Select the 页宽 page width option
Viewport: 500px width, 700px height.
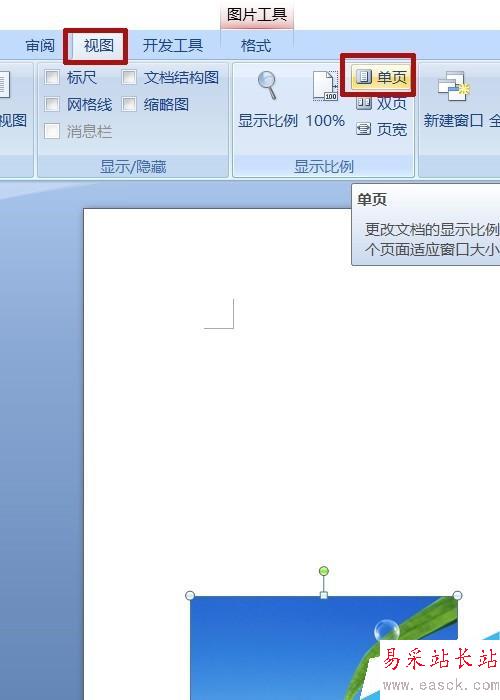point(382,130)
